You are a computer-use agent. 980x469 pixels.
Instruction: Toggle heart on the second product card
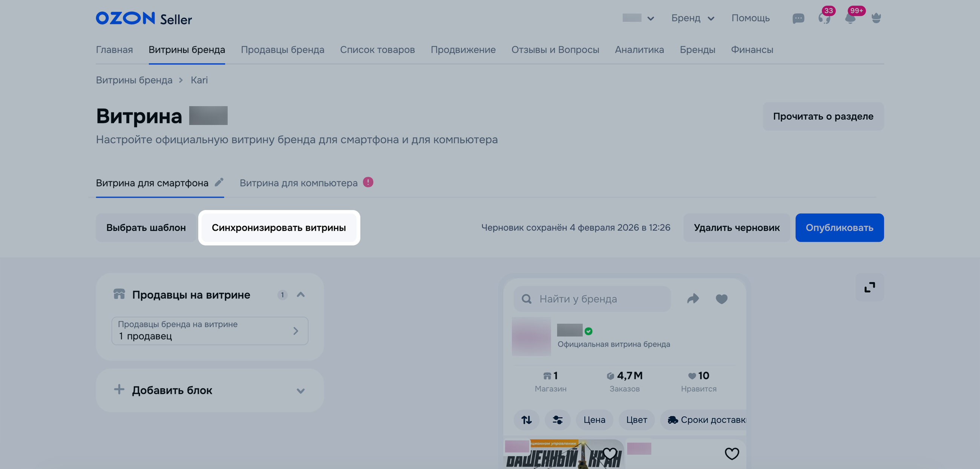(x=732, y=453)
